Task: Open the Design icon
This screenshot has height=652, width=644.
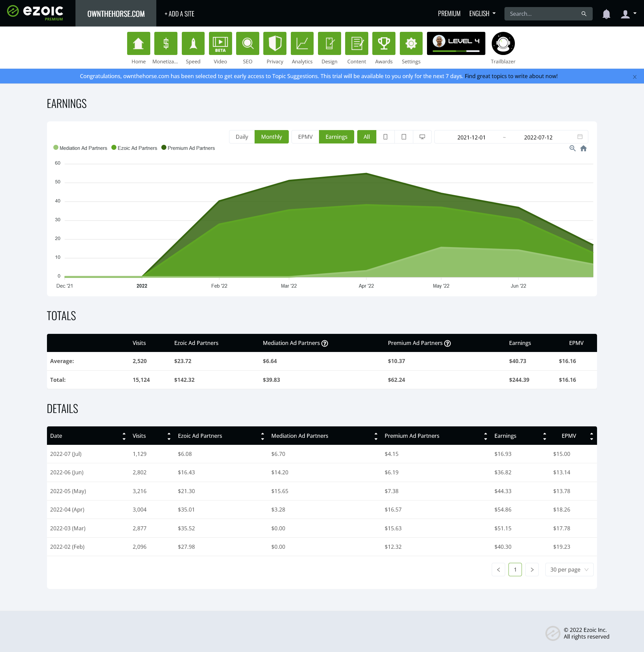Action: (x=329, y=43)
